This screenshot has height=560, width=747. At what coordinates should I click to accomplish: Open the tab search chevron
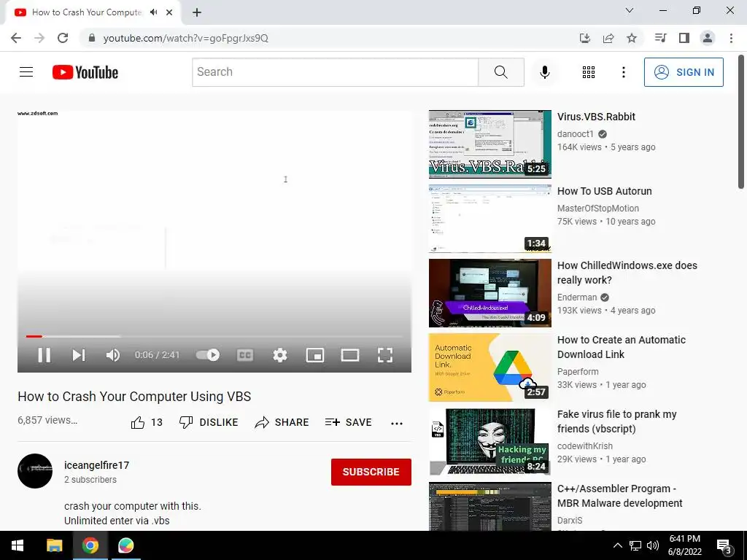click(630, 10)
